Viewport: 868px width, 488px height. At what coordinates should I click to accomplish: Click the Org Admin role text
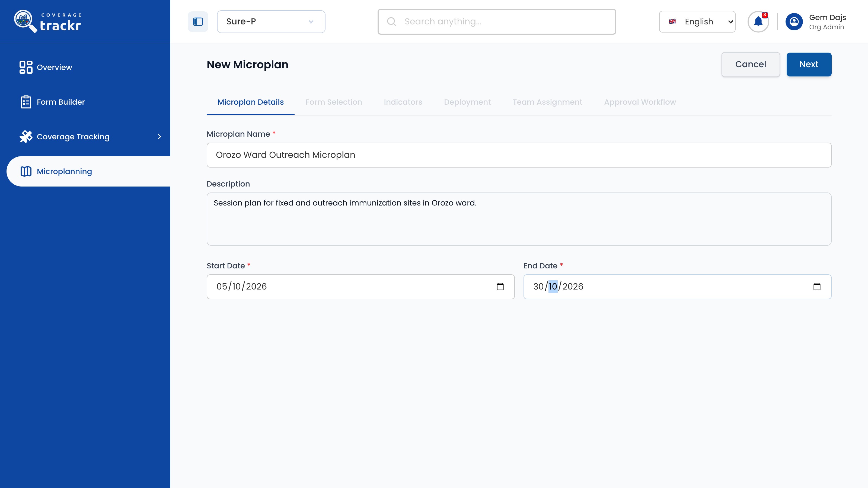(826, 27)
